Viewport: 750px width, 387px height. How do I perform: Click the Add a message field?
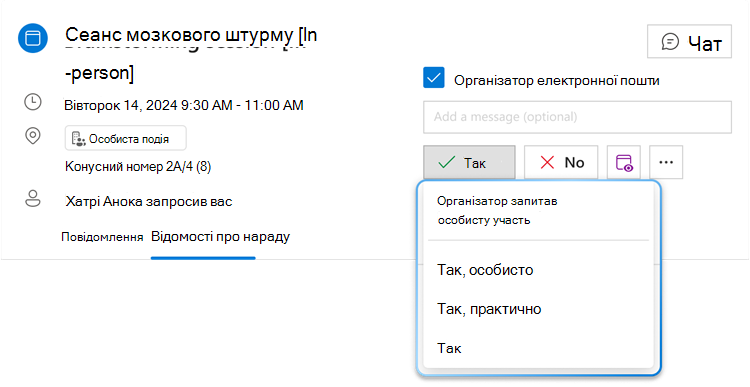577,117
